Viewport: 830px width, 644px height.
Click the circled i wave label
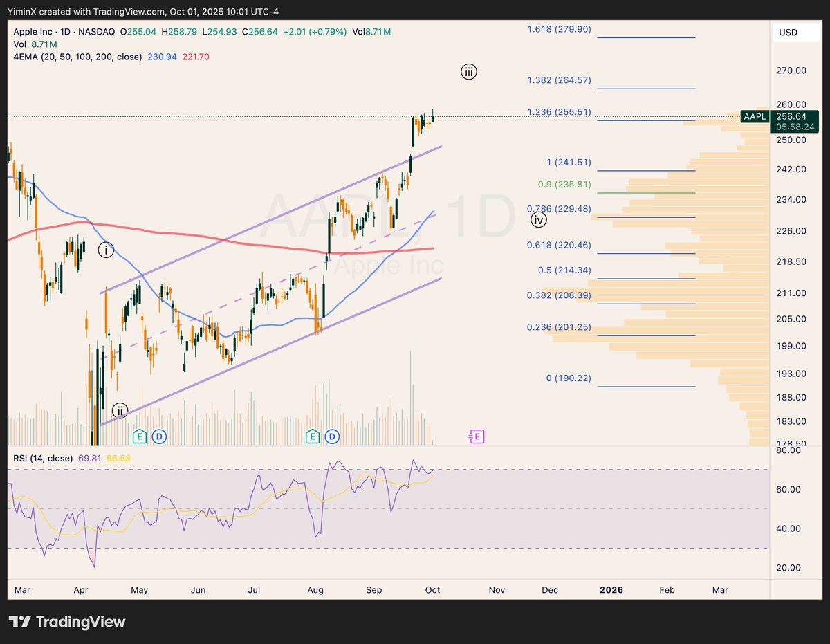pyautogui.click(x=107, y=250)
